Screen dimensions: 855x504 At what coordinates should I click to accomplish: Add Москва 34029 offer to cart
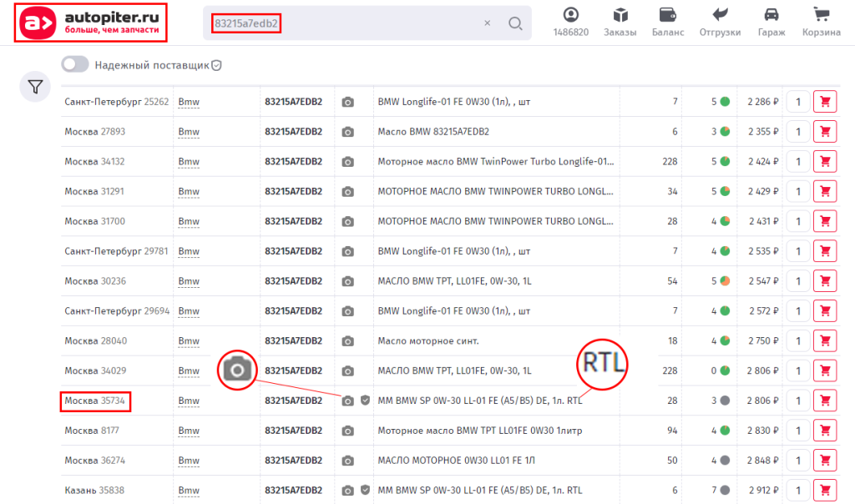pyautogui.click(x=825, y=370)
